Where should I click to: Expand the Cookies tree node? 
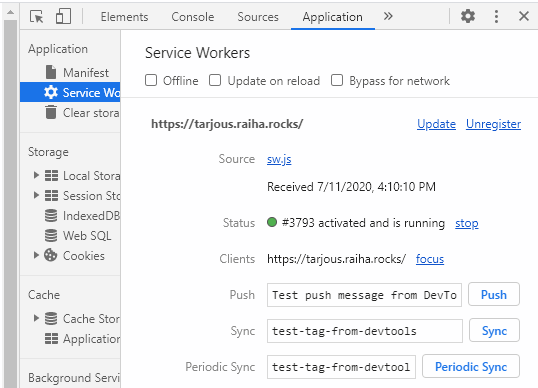click(36, 255)
